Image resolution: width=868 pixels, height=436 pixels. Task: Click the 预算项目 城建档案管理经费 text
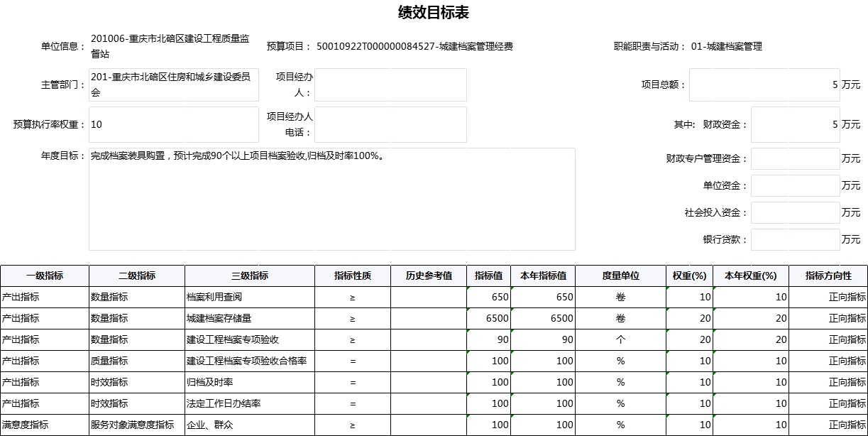tap(414, 47)
